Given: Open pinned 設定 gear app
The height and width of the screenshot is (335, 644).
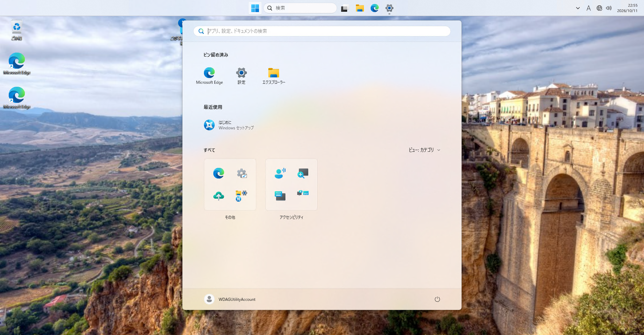Looking at the screenshot, I should tap(241, 76).
